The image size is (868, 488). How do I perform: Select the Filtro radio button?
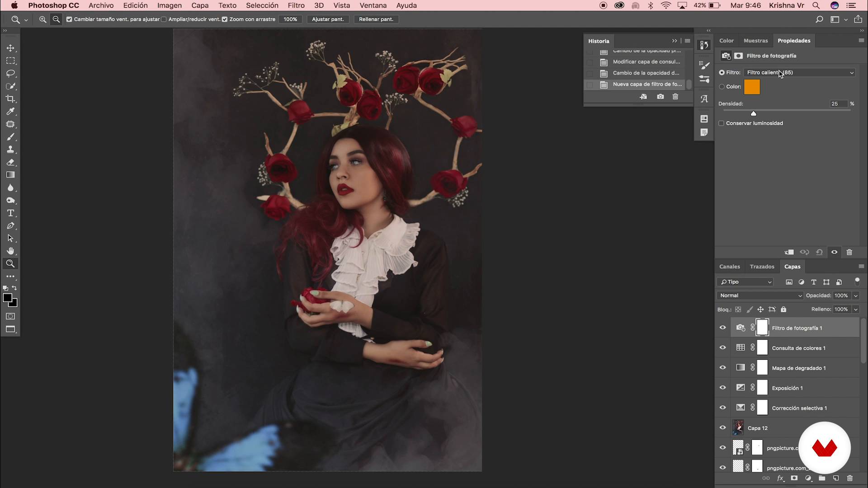[x=722, y=72]
